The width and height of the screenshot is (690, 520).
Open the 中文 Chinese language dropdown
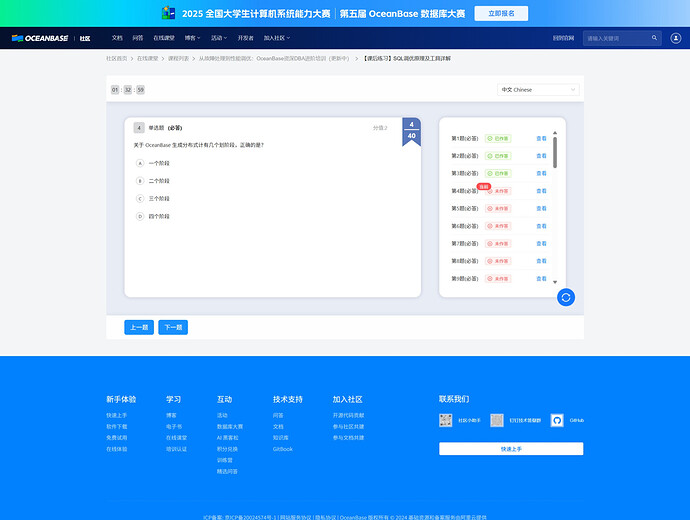click(x=538, y=90)
